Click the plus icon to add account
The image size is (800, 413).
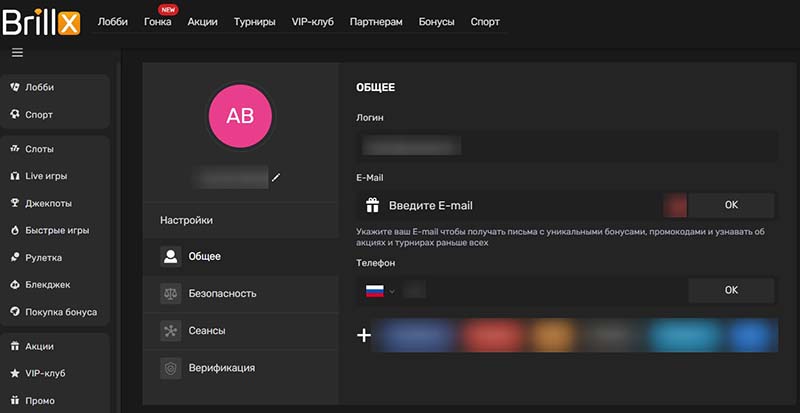tap(364, 336)
